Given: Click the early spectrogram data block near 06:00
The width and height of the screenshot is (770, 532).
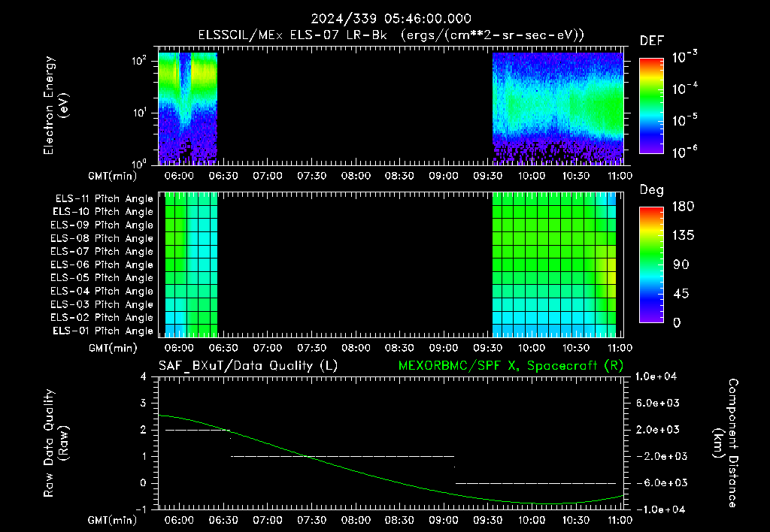Looking at the screenshot, I should pos(187,108).
